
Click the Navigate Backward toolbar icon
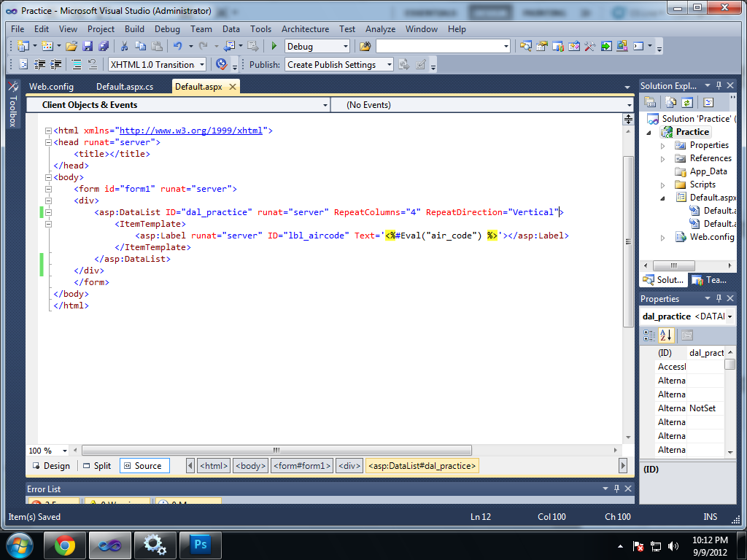click(230, 46)
